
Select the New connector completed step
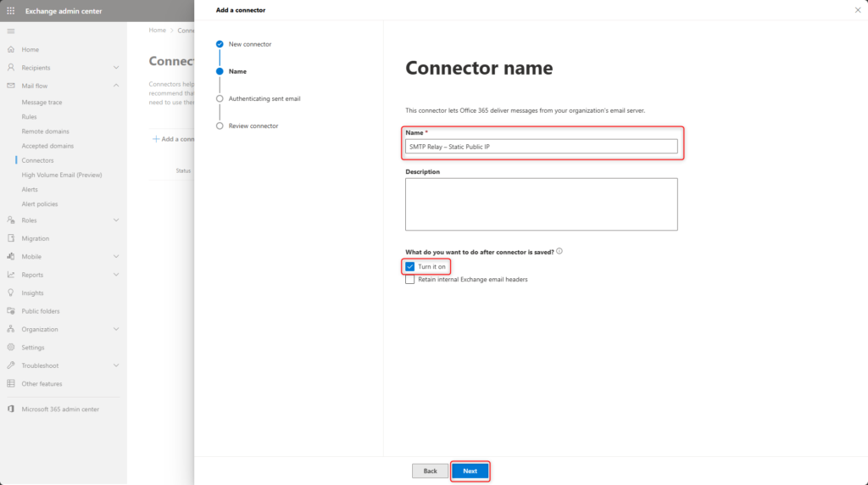(x=244, y=44)
